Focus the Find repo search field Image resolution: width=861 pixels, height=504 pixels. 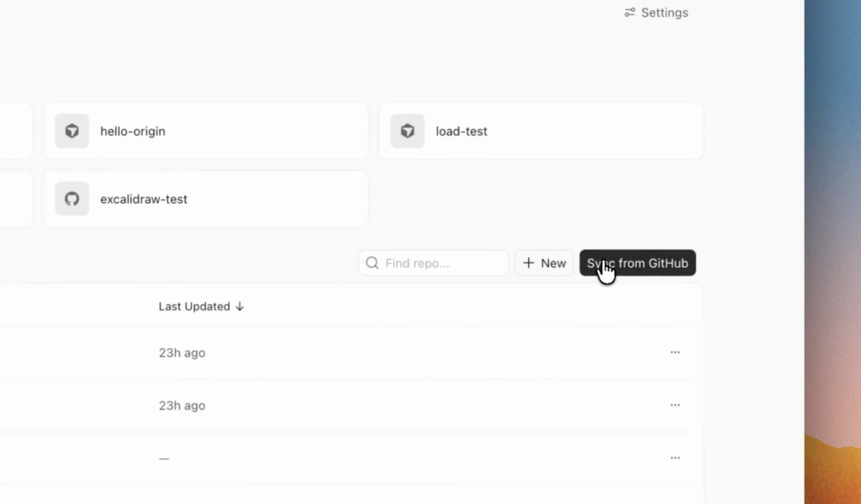tap(433, 263)
